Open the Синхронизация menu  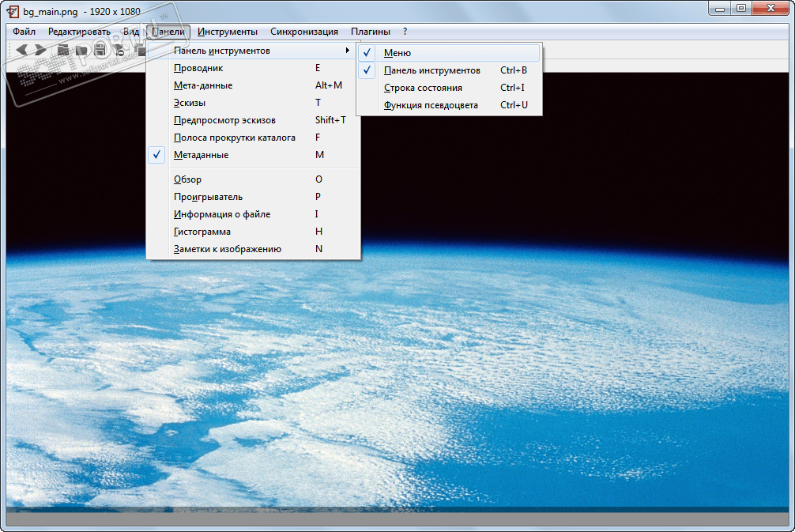[x=304, y=32]
